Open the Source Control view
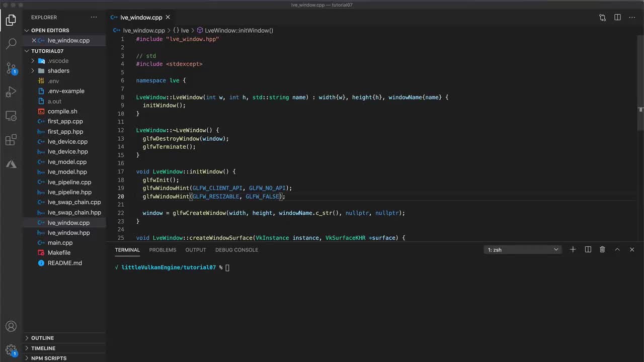The width and height of the screenshot is (644, 362). [11, 68]
